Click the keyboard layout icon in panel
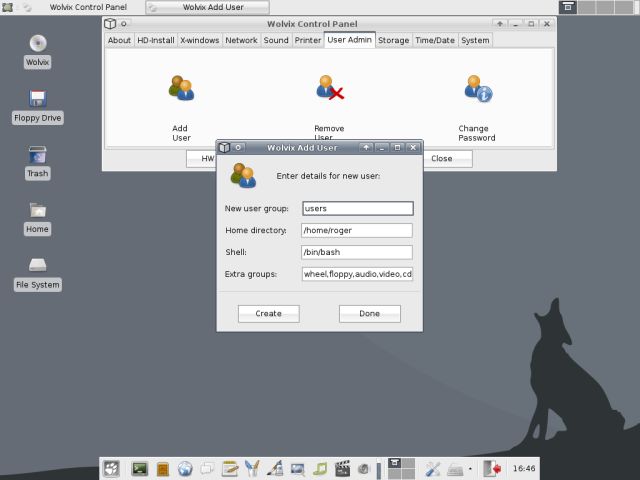The image size is (640, 480). click(x=455, y=470)
